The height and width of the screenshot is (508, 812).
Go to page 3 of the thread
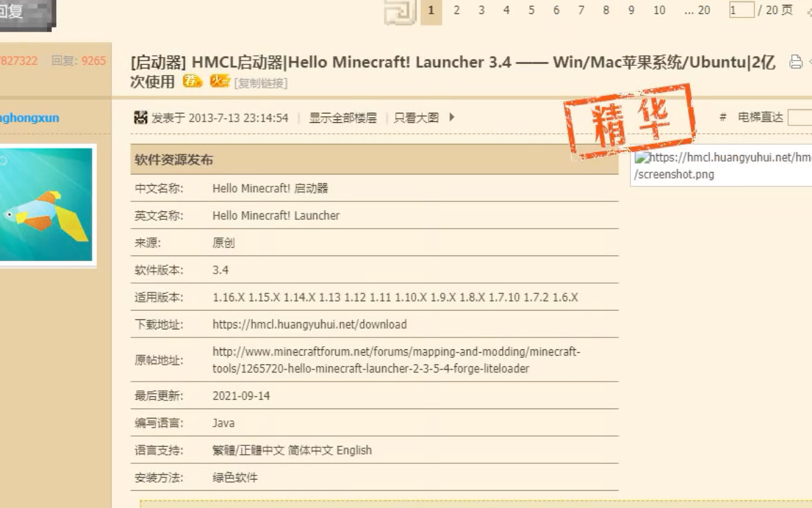[481, 11]
